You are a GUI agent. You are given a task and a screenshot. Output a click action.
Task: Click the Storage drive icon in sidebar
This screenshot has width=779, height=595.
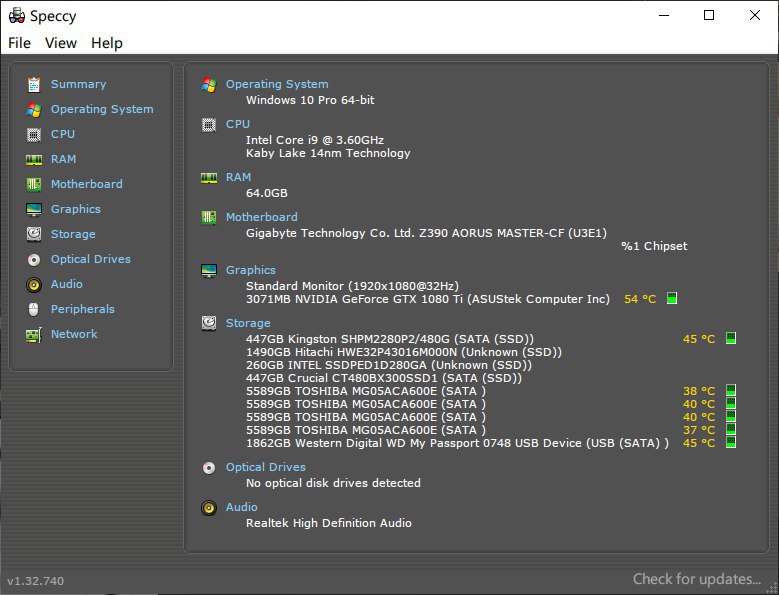click(x=34, y=234)
